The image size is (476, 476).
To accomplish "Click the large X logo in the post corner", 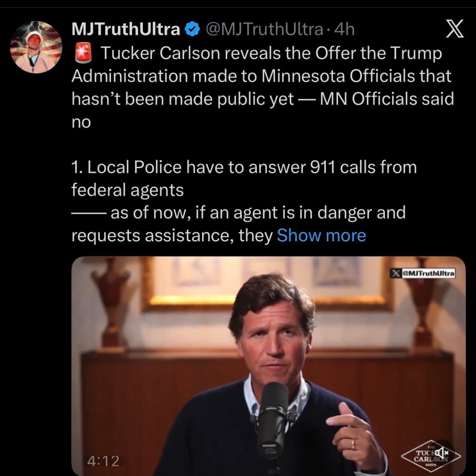I will pyautogui.click(x=455, y=29).
